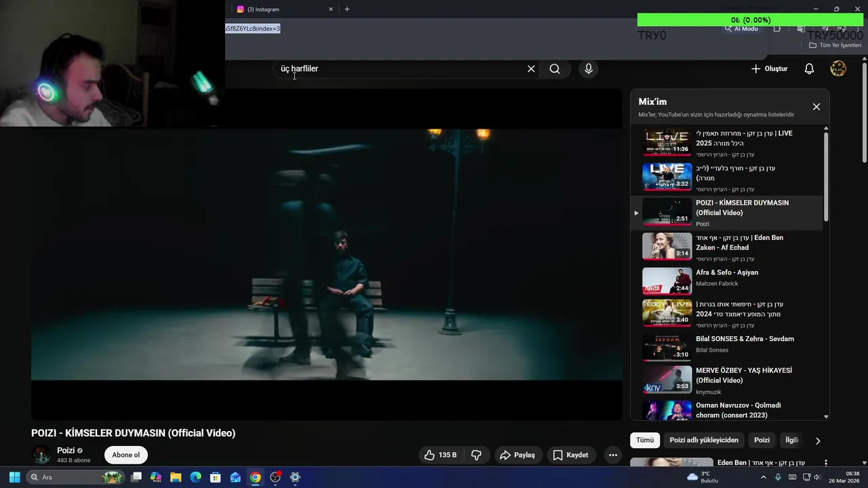This screenshot has height=488, width=868.
Task: Open the Windows Start menu
Action: tap(14, 477)
